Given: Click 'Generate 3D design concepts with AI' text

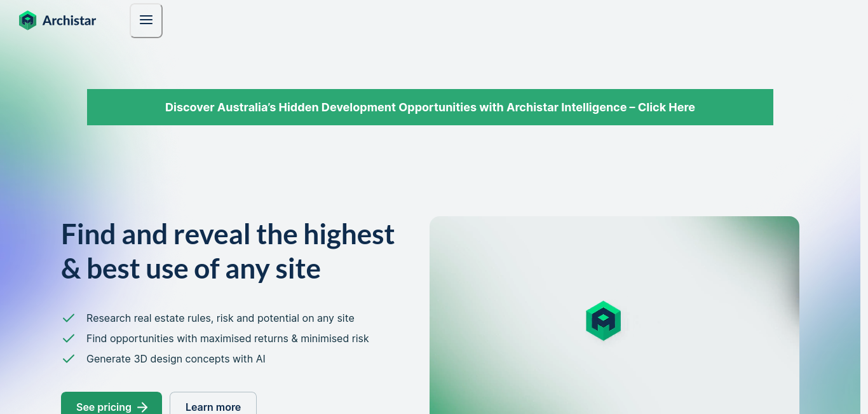Looking at the screenshot, I should click(x=176, y=359).
